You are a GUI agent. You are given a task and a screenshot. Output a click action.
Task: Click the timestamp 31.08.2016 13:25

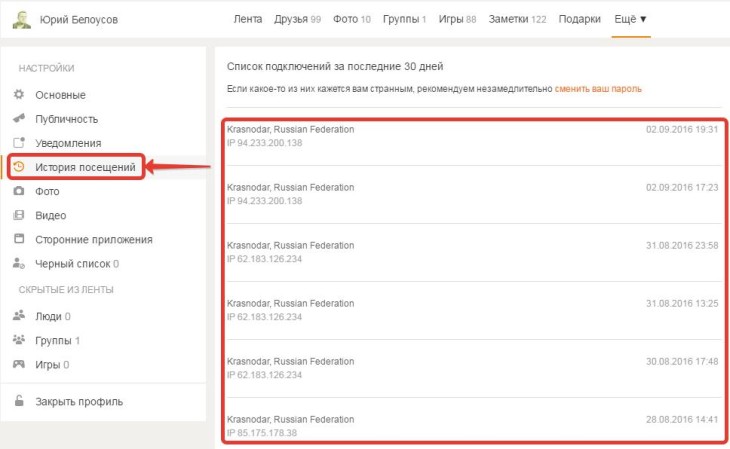pos(682,303)
